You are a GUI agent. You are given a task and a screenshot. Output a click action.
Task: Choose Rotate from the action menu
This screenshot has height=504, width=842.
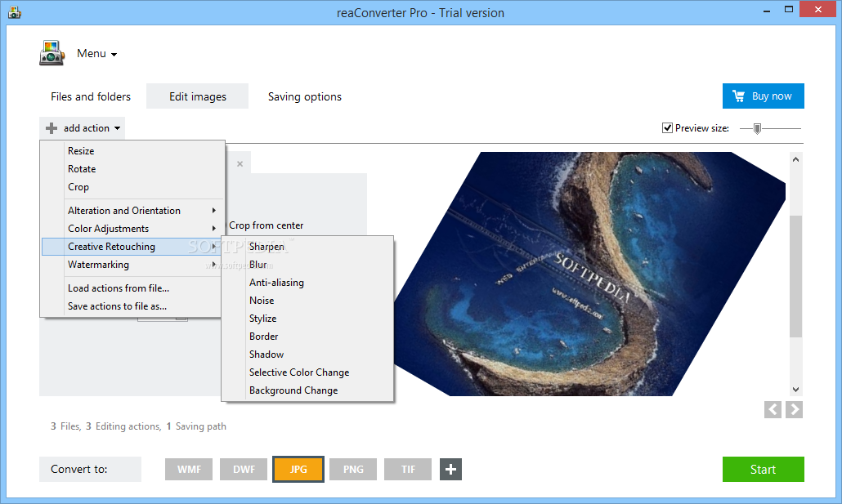(x=132, y=169)
